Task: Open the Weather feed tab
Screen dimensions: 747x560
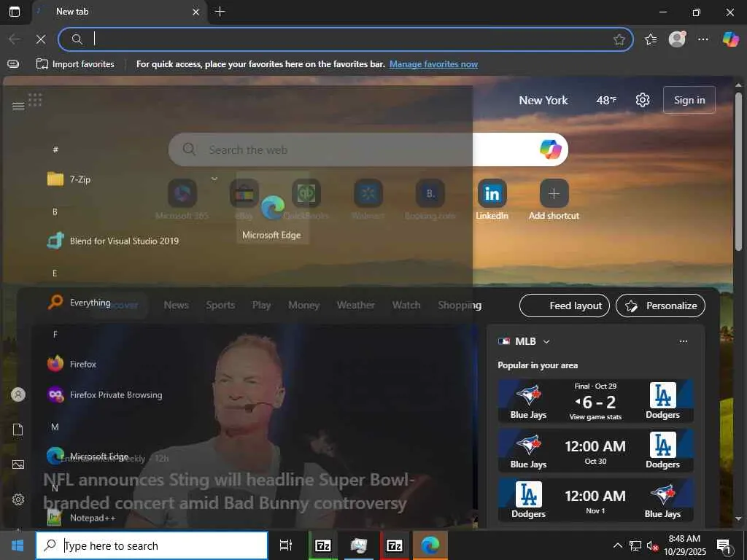Action: coord(355,305)
